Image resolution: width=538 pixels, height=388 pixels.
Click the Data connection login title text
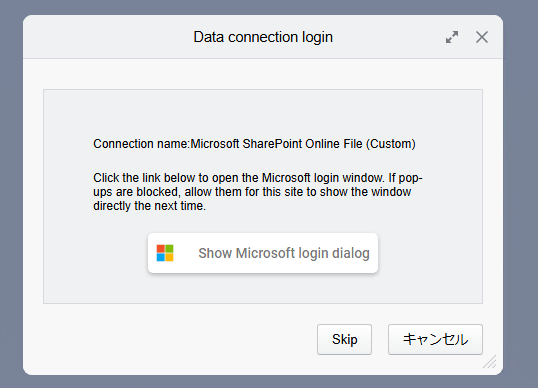pos(263,37)
